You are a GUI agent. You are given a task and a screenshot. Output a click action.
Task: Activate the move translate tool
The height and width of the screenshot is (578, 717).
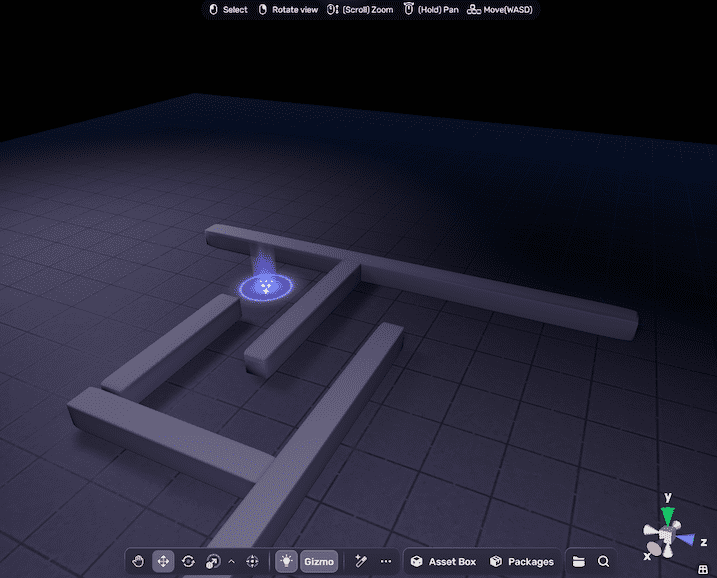(x=163, y=561)
